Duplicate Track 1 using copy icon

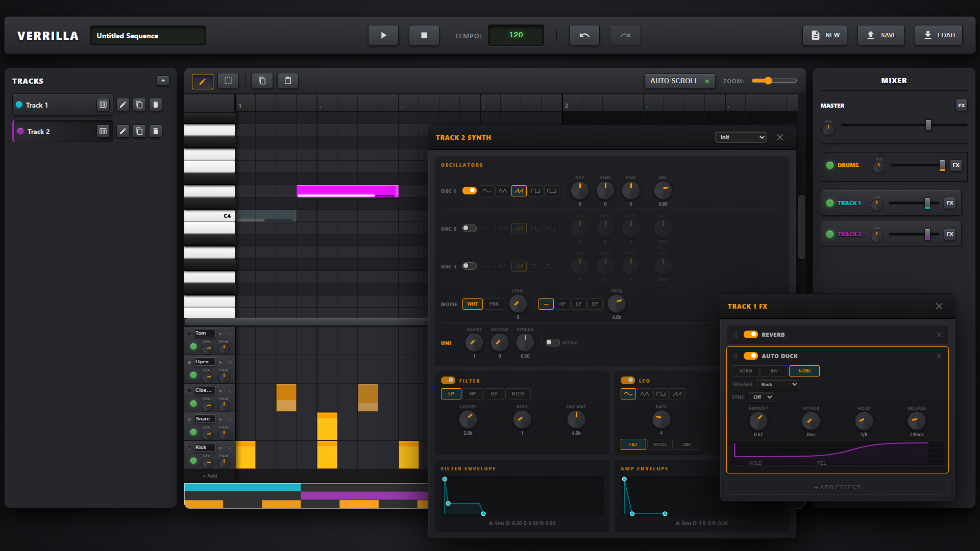pyautogui.click(x=139, y=105)
